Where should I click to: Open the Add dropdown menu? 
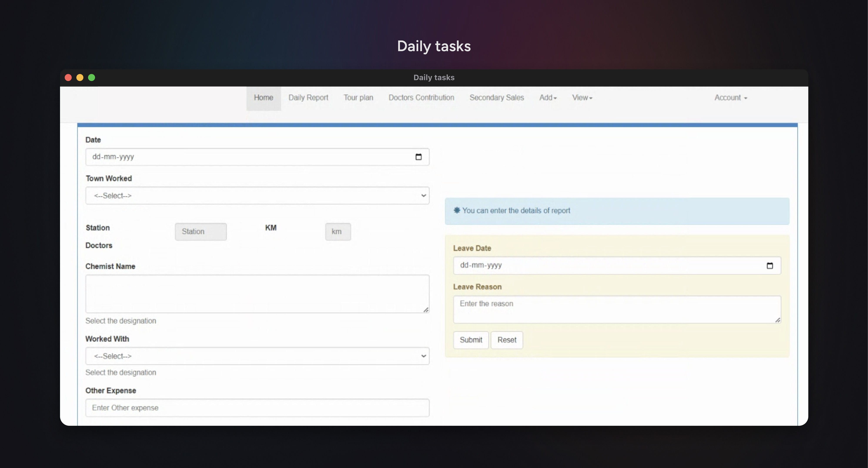tap(548, 98)
